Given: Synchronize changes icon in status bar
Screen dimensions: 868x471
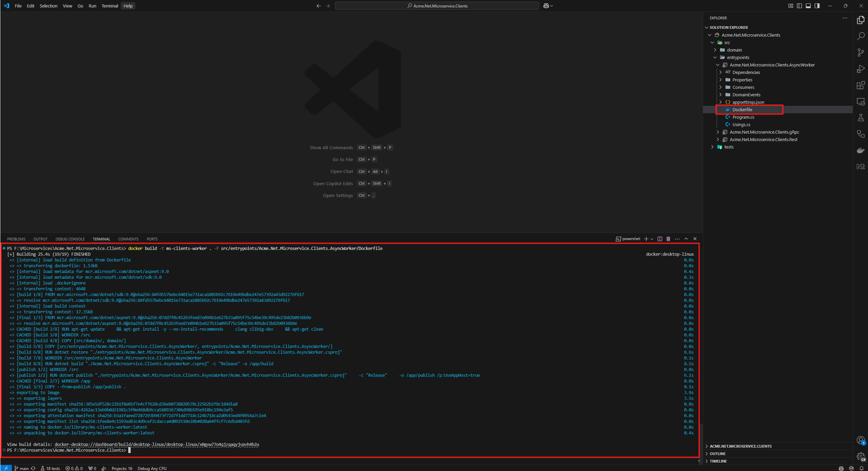Looking at the screenshot, I should click(x=33, y=468).
